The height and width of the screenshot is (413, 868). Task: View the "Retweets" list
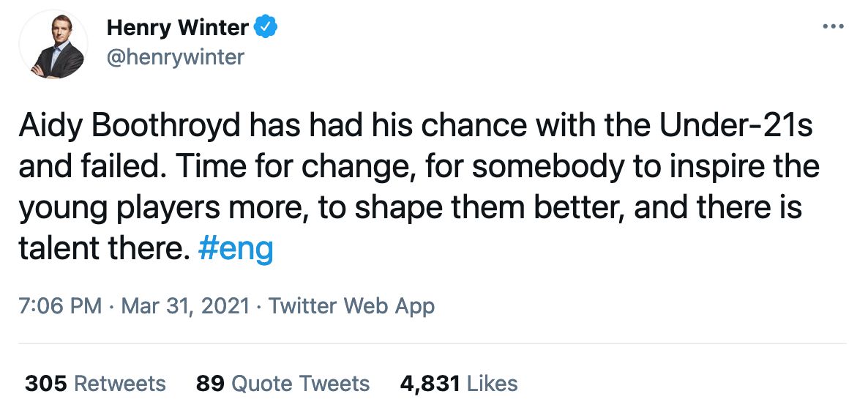click(120, 384)
